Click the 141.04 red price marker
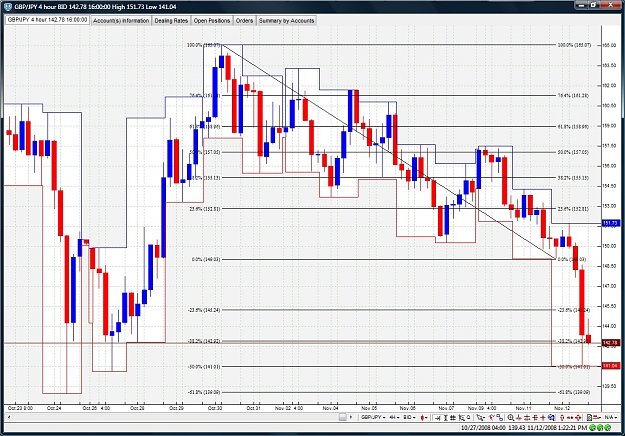This screenshot has height=436, width=625. pos(610,365)
